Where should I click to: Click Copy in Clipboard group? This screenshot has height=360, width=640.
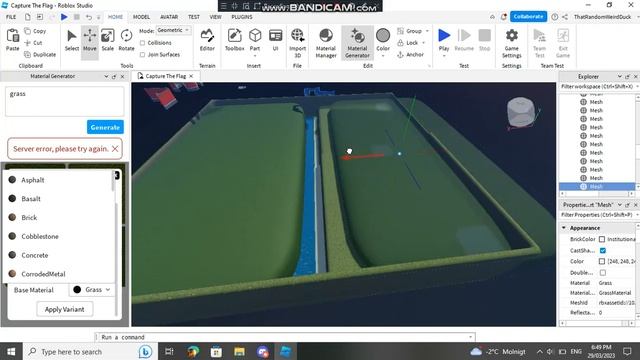[36, 31]
